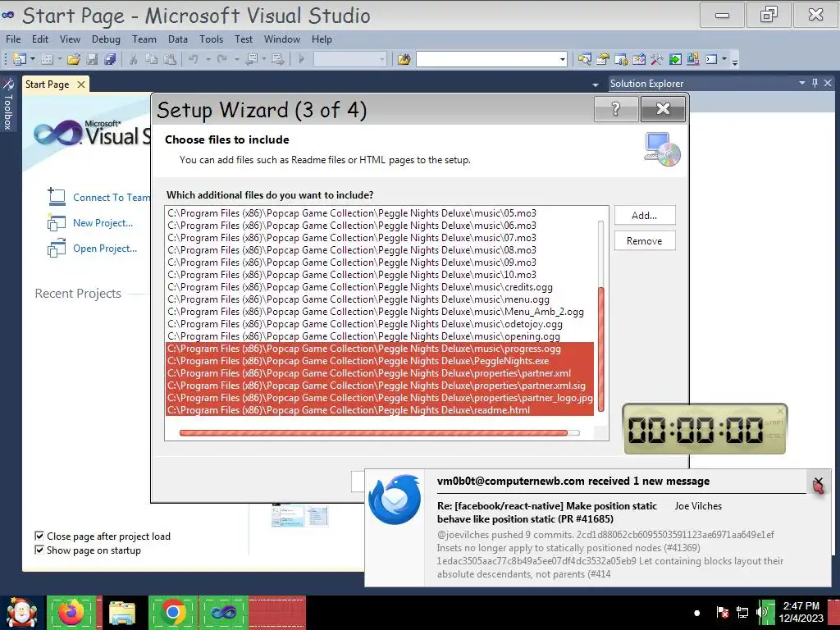Click the Navigate Backward icon
840x630 pixels.
251,59
